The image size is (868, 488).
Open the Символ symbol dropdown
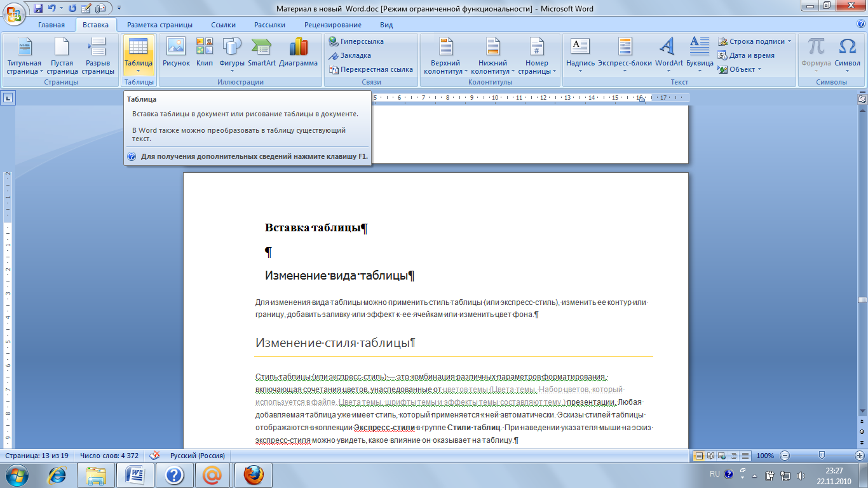coord(847,56)
